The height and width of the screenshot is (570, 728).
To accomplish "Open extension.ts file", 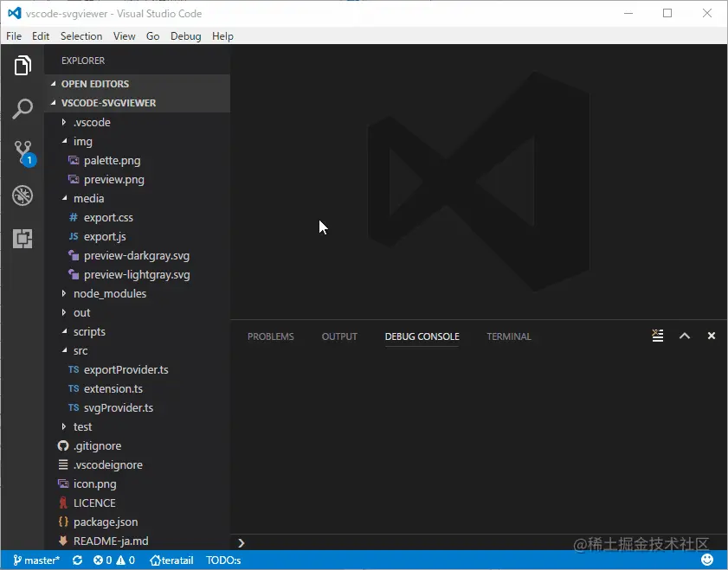I will coord(138,388).
